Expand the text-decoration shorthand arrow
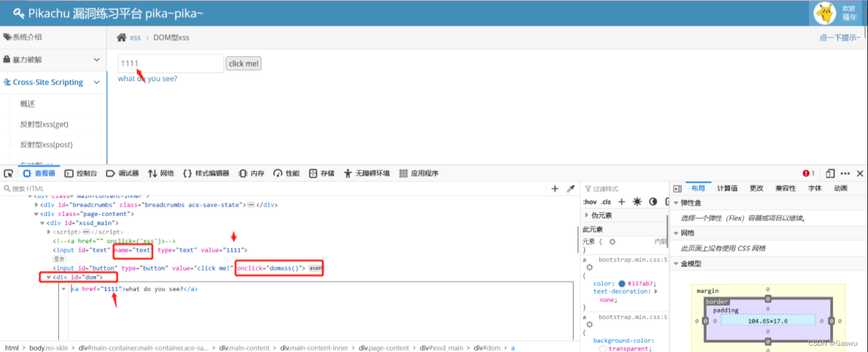The width and height of the screenshot is (868, 352). point(656,291)
